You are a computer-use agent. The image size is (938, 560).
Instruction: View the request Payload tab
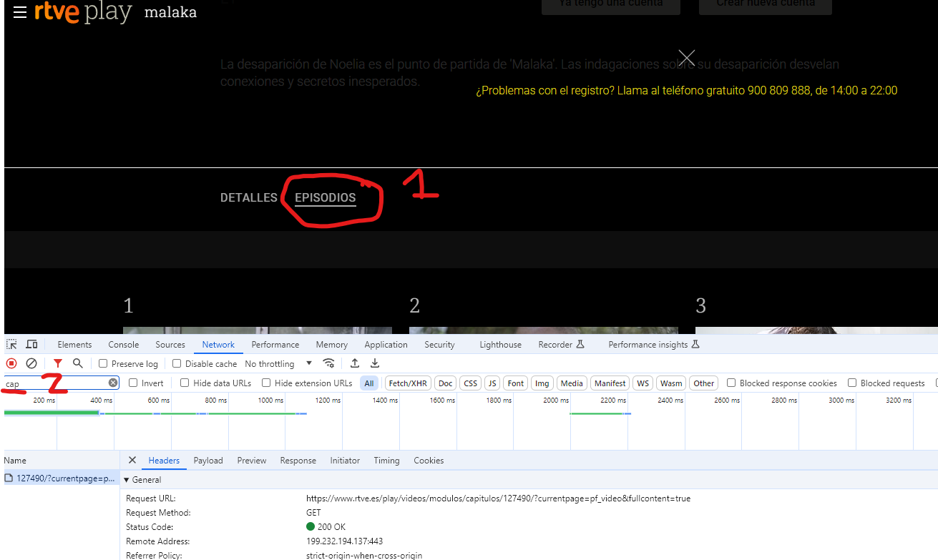[208, 461]
